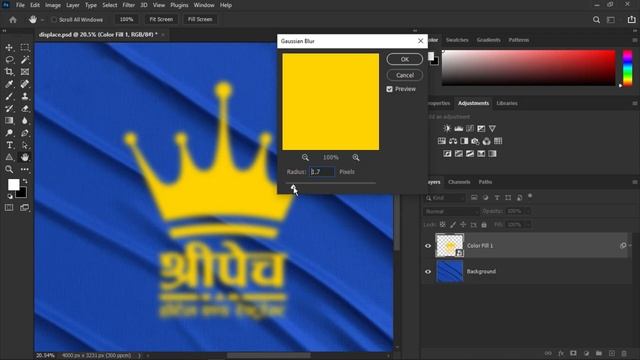Open the workspace switcher dropdown
This screenshot has width=640, height=360.
(x=611, y=20)
